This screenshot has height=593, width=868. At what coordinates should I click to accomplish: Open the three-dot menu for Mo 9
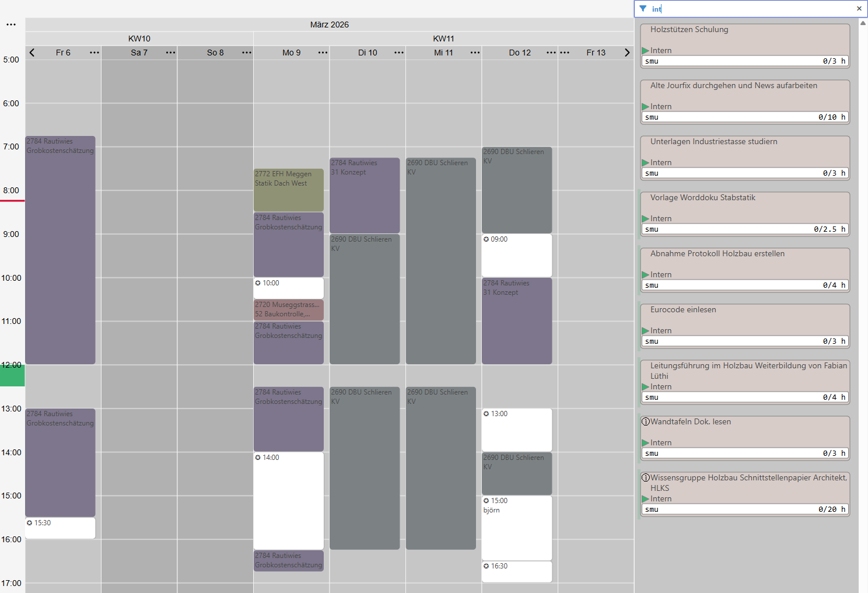tap(323, 53)
